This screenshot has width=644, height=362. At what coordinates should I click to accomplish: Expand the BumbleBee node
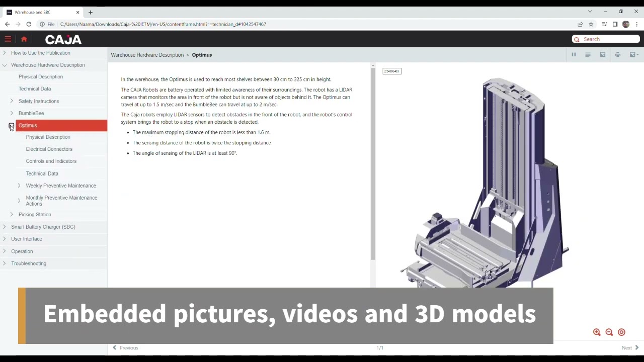click(12, 113)
